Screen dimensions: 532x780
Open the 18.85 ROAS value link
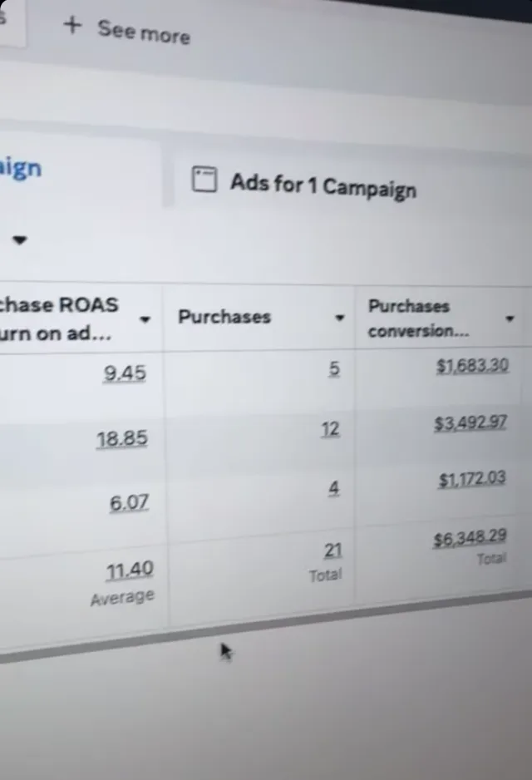[122, 439]
